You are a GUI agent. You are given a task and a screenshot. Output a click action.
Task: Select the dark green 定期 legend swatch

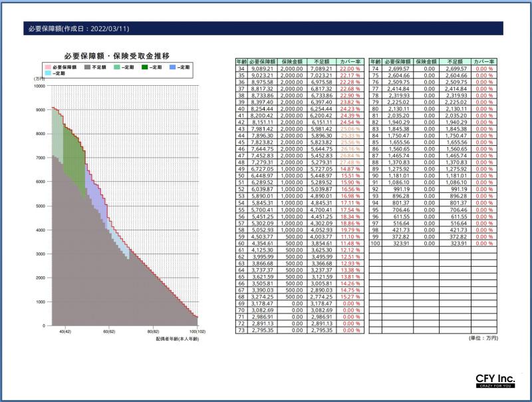pos(144,67)
